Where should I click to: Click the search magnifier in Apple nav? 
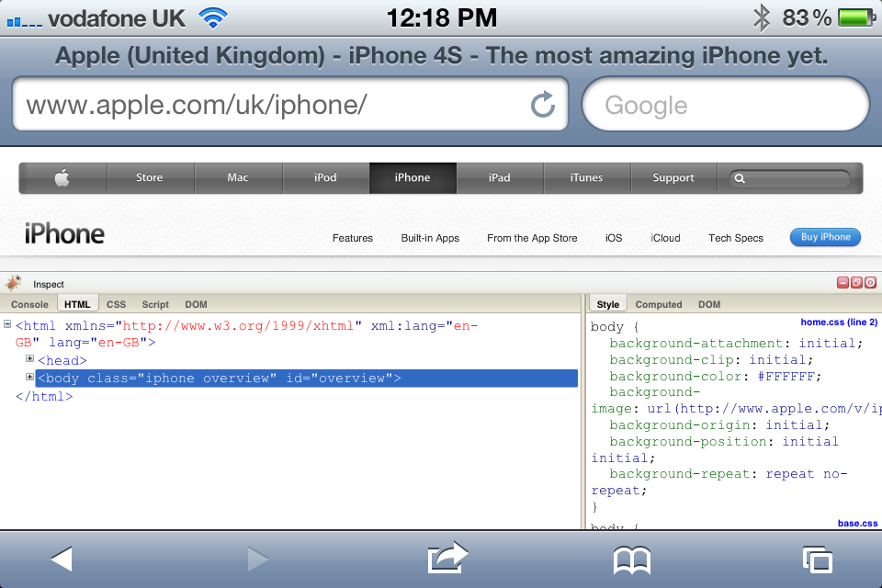[x=741, y=179]
